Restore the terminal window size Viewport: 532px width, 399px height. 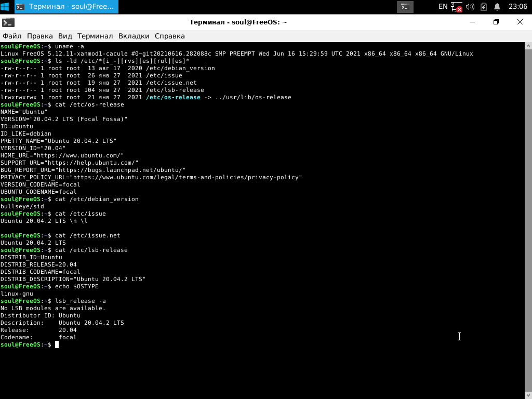(496, 22)
